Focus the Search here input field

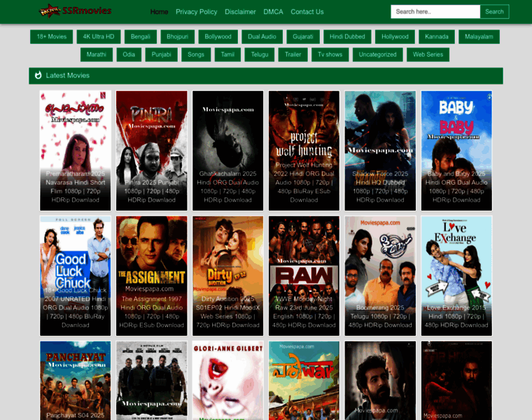pos(435,11)
